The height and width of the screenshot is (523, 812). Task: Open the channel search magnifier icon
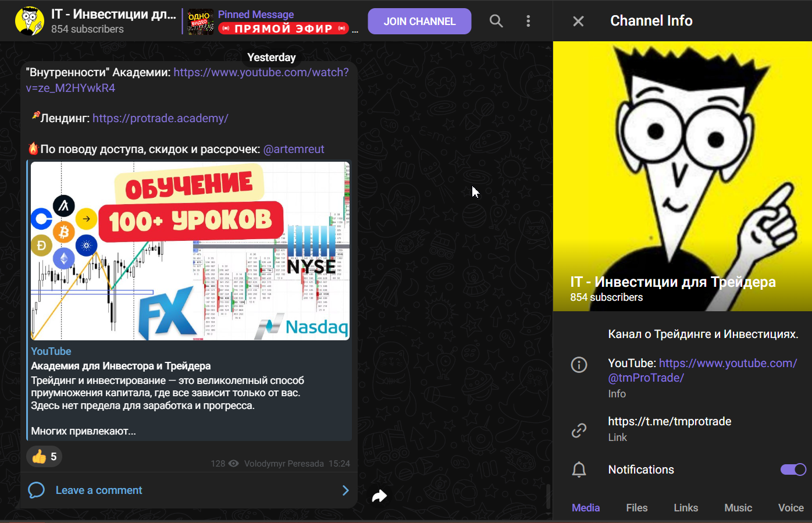(x=496, y=22)
